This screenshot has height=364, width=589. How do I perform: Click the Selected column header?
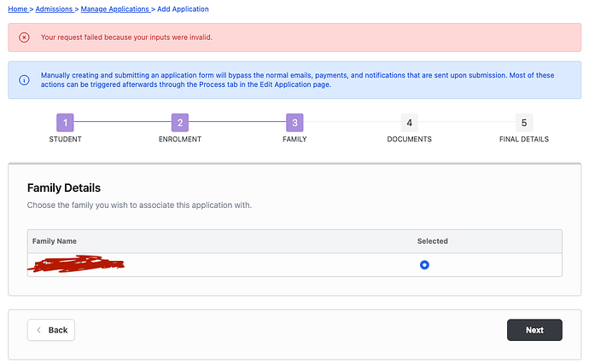pos(432,241)
